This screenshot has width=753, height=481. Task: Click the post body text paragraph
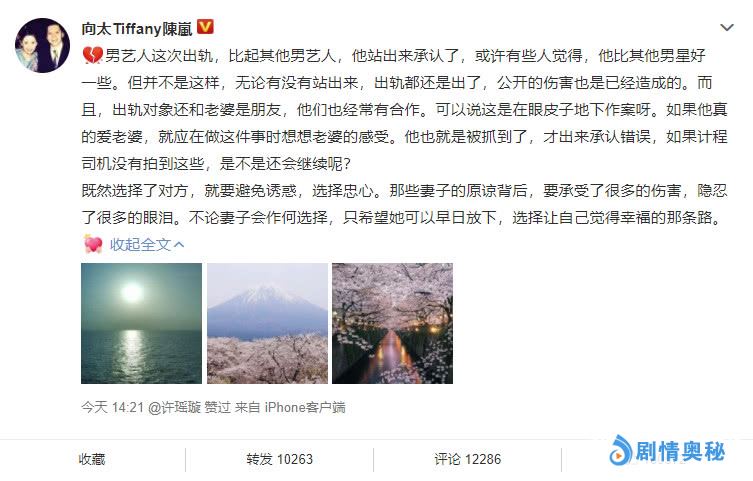pos(404,137)
